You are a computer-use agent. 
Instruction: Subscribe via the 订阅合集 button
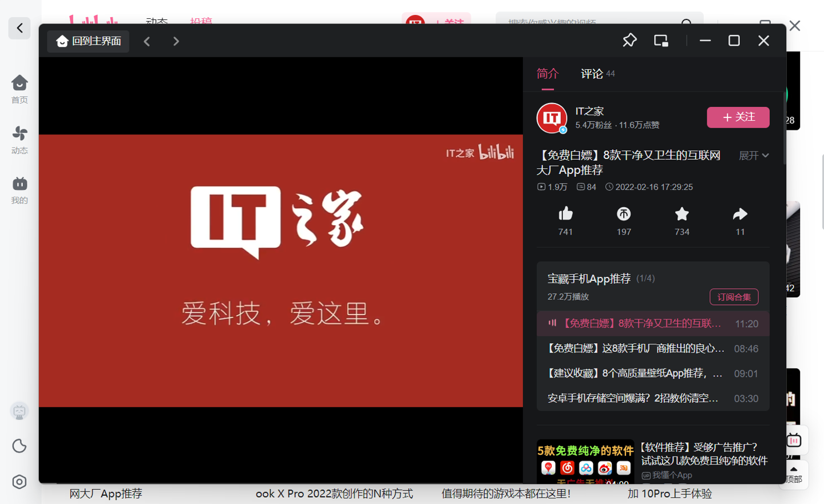(734, 297)
